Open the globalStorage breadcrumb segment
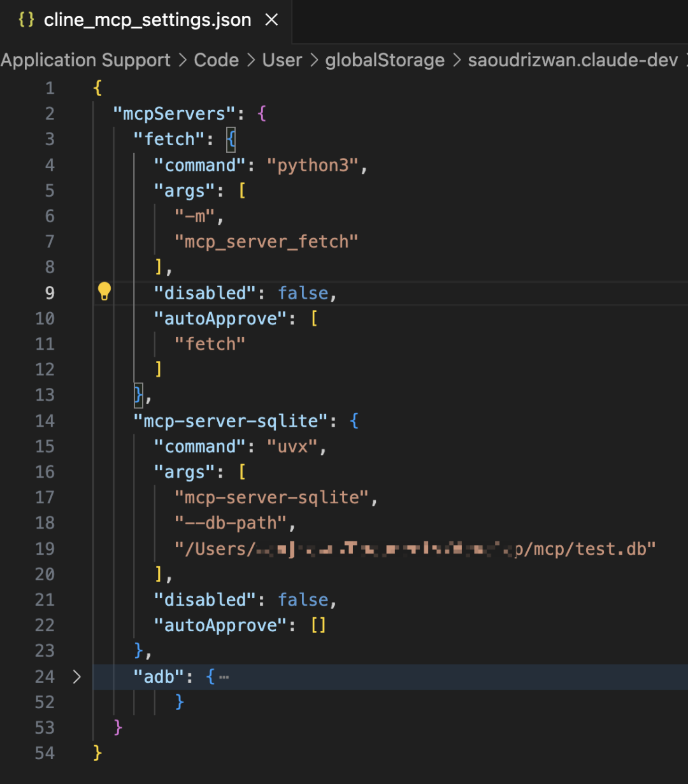This screenshot has width=688, height=784. coord(385,61)
